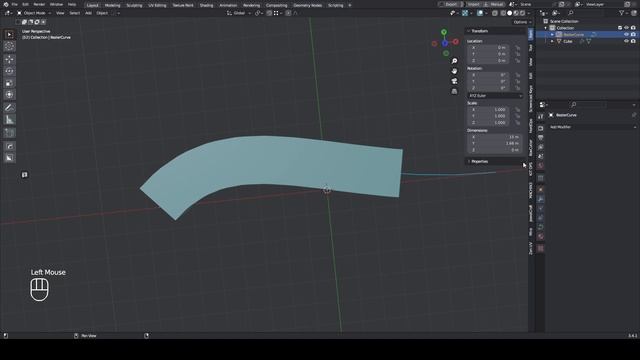Open the Tool properties tab icon
Viewport: 640px width, 360px height.
click(540, 117)
